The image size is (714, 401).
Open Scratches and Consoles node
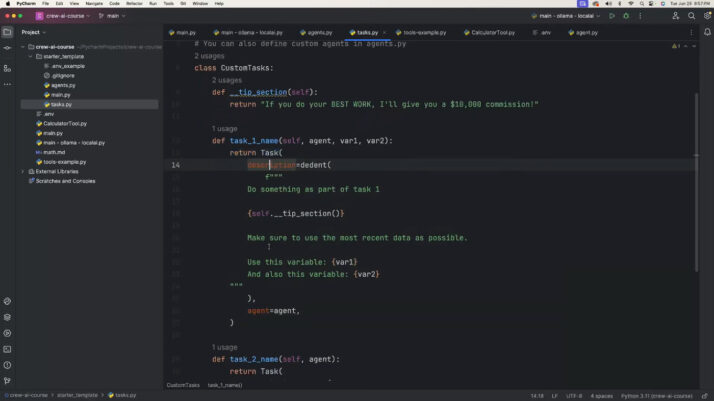pos(61,181)
